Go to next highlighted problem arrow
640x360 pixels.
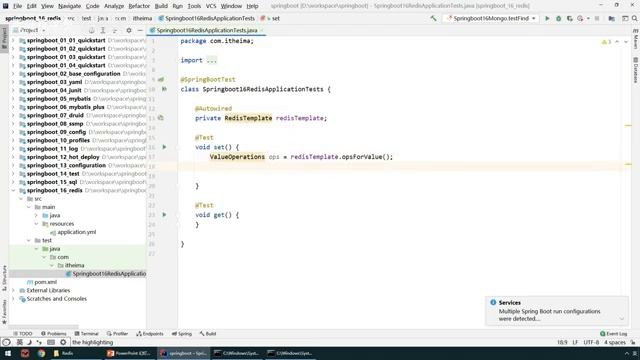[x=626, y=42]
